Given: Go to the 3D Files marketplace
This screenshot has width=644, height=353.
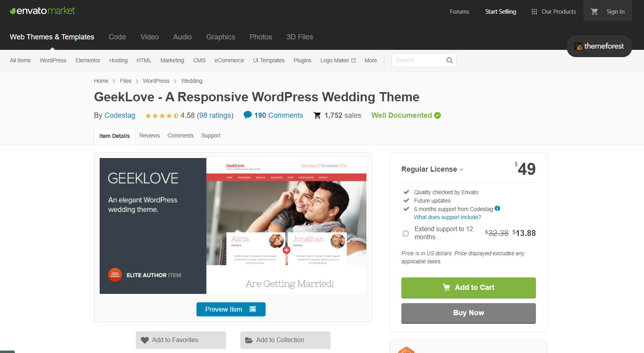Looking at the screenshot, I should coord(300,37).
